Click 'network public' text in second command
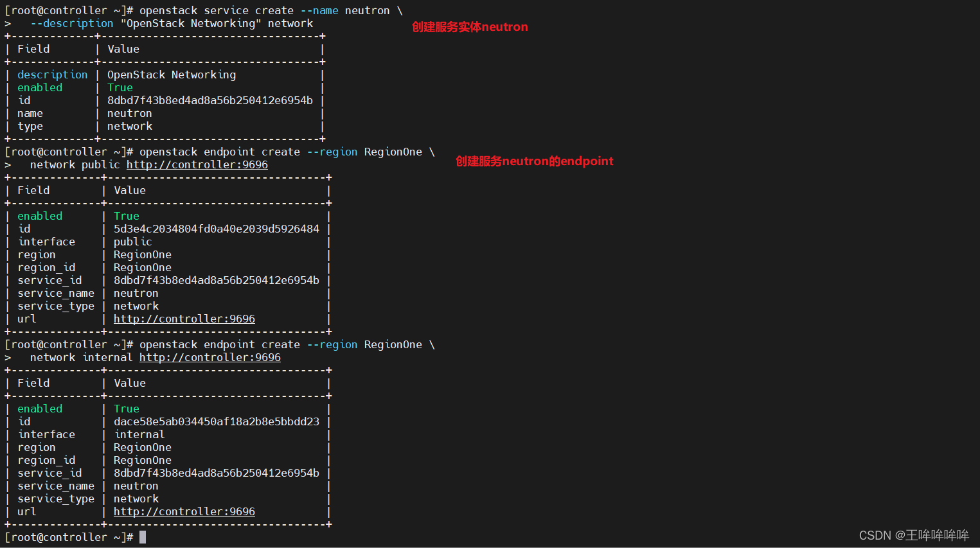 (75, 164)
